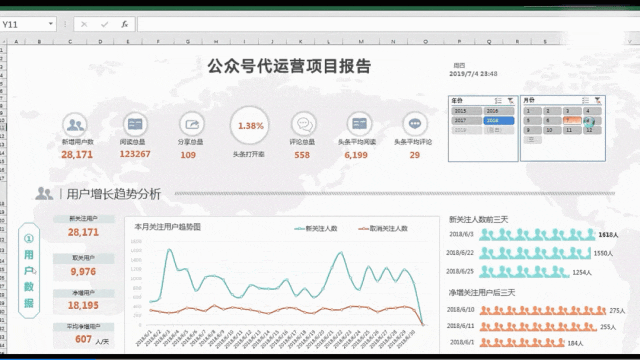Click the 2018/6/22 pictograph bar with 1550人
The image size is (640, 360).
[535, 253]
